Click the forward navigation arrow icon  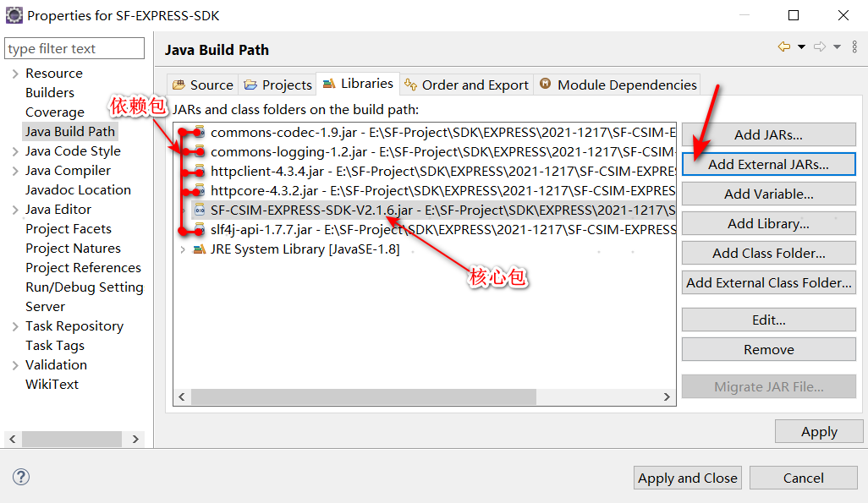point(819,47)
